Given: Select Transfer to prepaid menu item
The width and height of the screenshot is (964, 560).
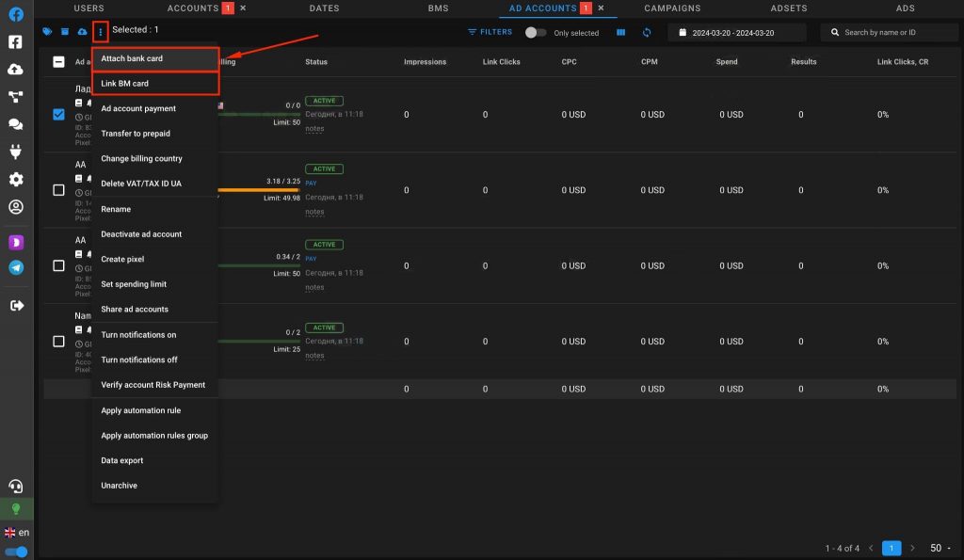Looking at the screenshot, I should point(155,134).
